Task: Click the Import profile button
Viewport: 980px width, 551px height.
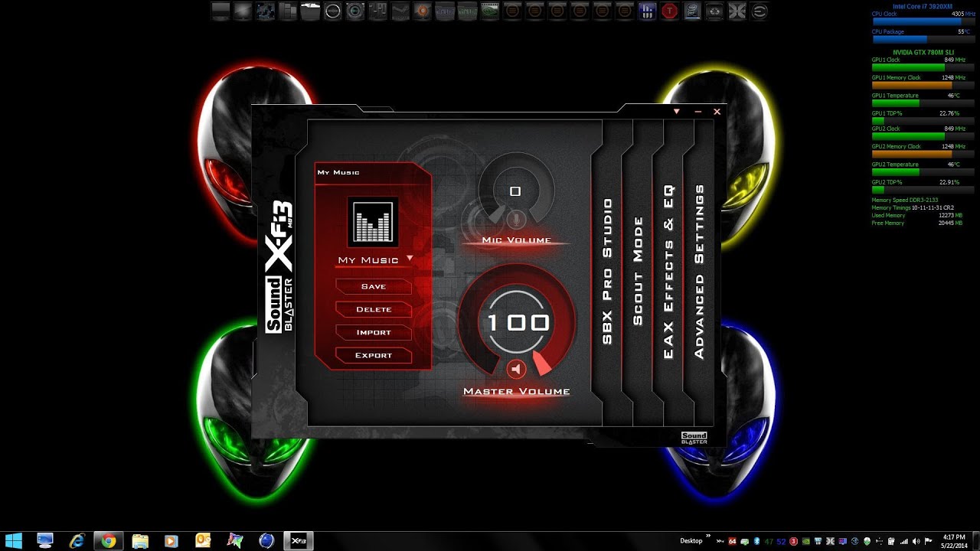Action: (x=374, y=332)
